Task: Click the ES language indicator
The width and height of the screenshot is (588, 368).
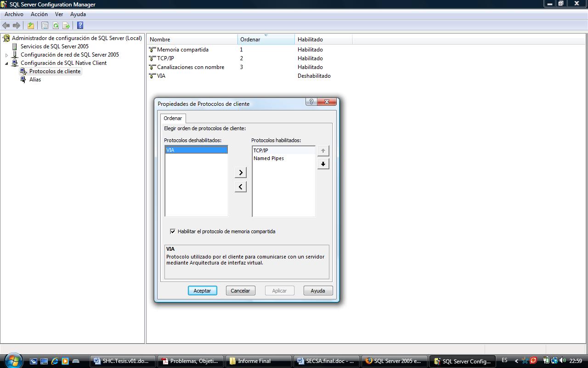Action: (x=504, y=361)
